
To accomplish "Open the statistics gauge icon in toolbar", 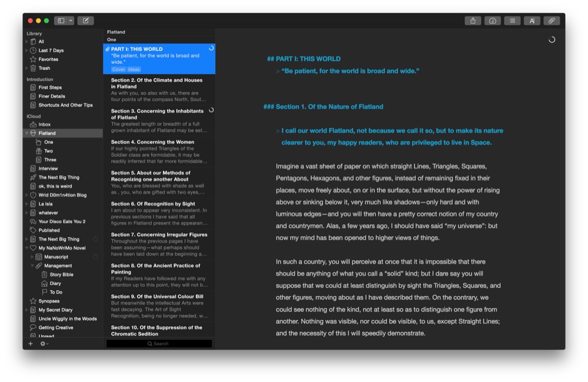I will pos(492,21).
